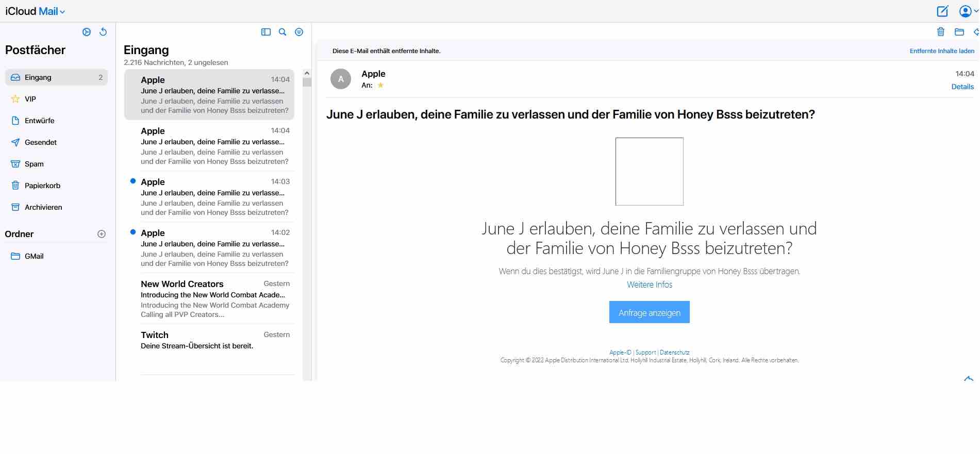
Task: Click the Apple sender avatar
Action: tap(341, 79)
